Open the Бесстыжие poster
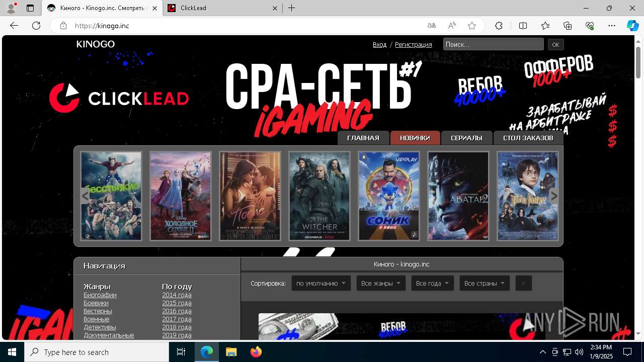644x362 pixels. click(x=111, y=196)
